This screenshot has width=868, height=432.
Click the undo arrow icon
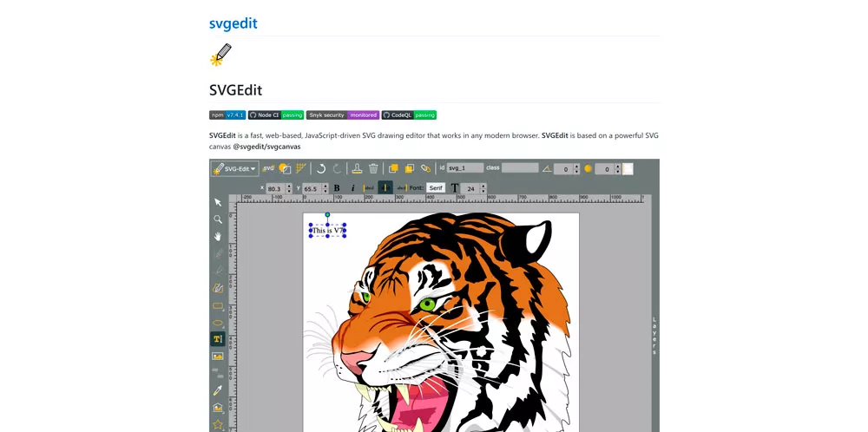321,168
